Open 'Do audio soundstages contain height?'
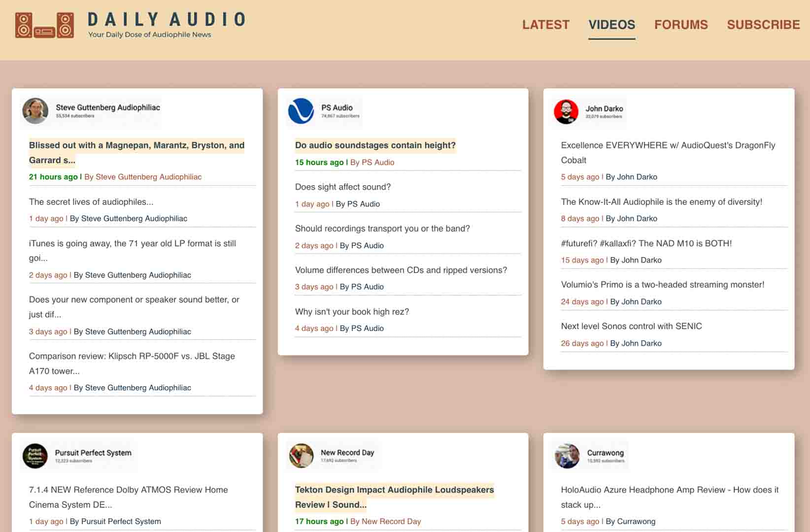 375,145
